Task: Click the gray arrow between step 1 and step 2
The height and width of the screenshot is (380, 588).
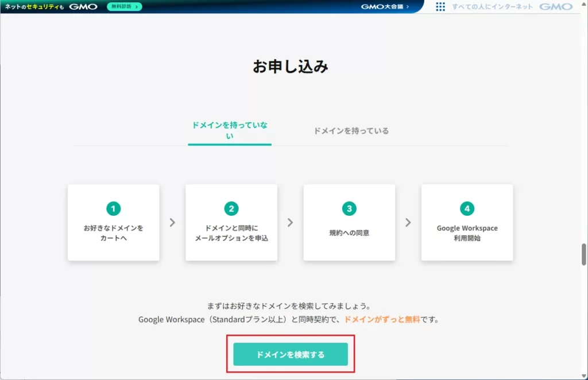Action: click(172, 223)
